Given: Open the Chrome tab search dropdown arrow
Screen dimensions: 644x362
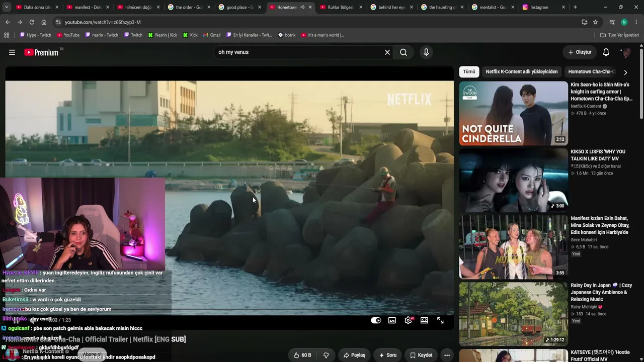Looking at the screenshot, I should coord(7,7).
